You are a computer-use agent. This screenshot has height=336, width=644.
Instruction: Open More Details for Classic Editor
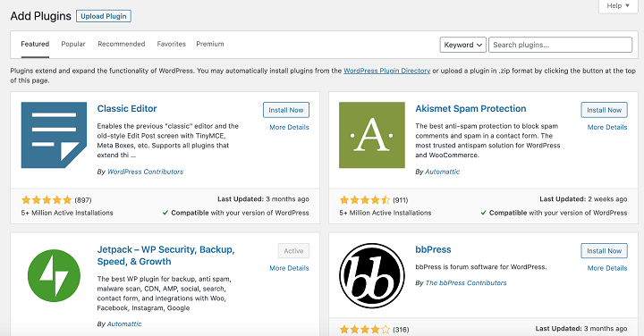[289, 127]
